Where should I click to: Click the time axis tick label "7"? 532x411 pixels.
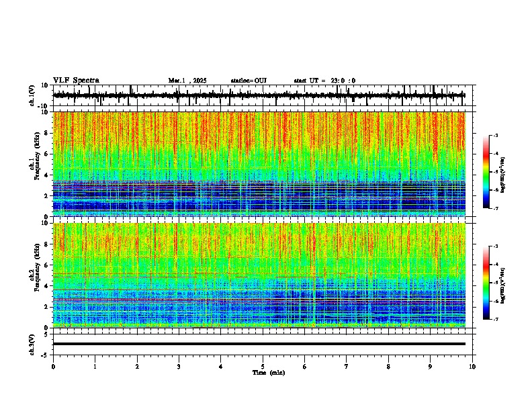click(347, 367)
